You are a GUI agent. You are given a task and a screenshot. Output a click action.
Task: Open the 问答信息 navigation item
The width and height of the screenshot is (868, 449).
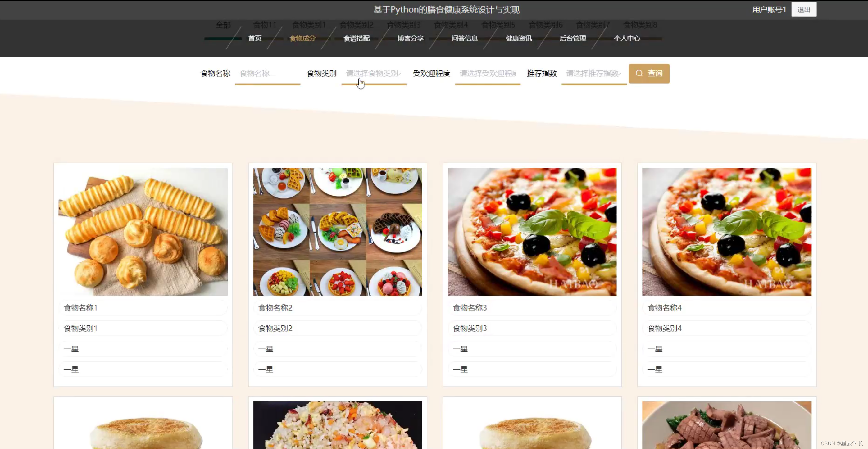(x=465, y=39)
